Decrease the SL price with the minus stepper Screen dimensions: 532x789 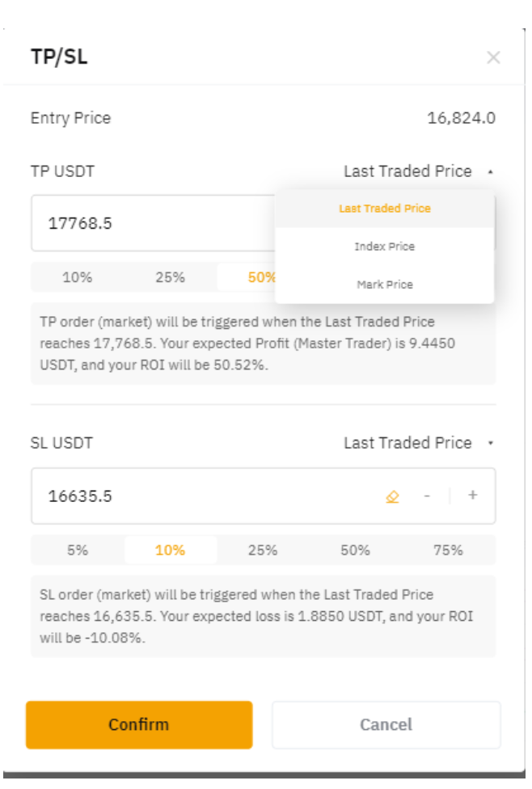[427, 496]
